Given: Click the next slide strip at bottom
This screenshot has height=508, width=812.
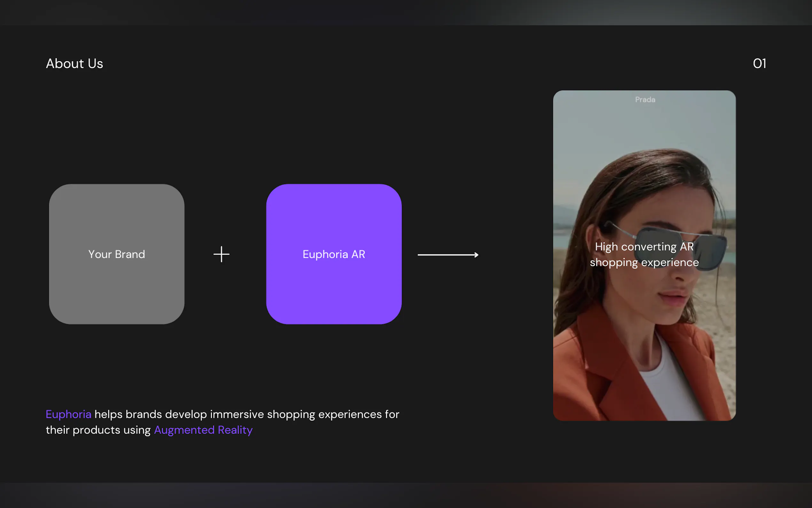Looking at the screenshot, I should (406, 495).
